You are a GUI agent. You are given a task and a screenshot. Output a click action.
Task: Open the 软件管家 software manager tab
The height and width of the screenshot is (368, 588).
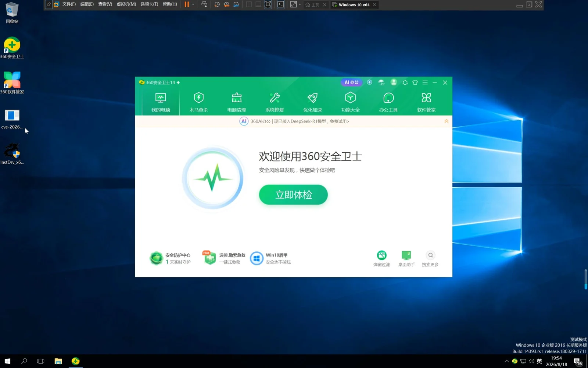click(x=426, y=102)
